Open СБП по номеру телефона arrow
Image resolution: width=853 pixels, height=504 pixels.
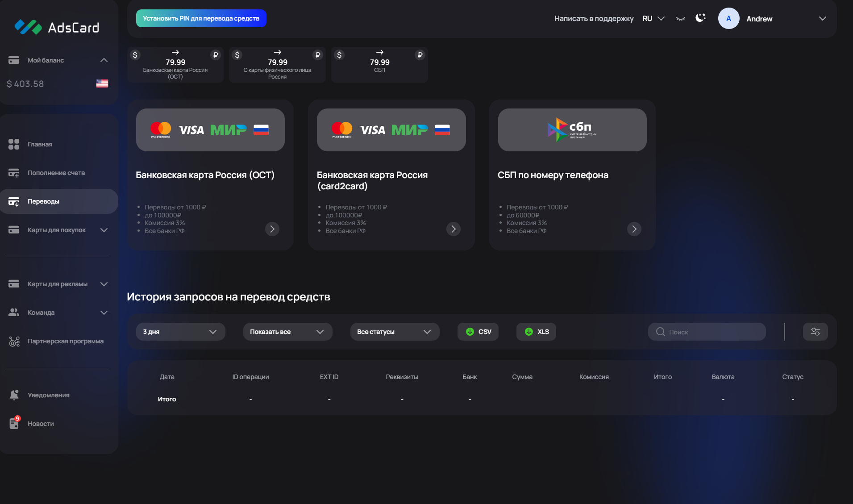(634, 229)
